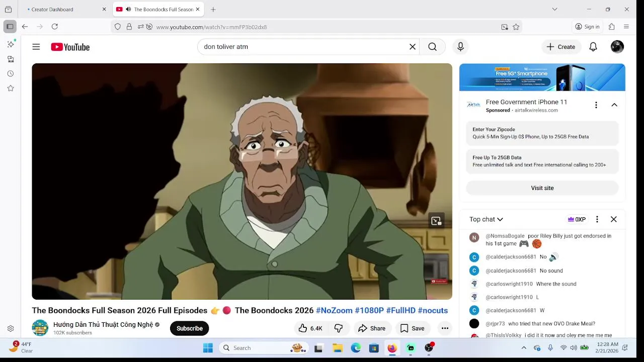This screenshot has height=362, width=644.
Task: Clear the search box text
Action: tap(413, 47)
